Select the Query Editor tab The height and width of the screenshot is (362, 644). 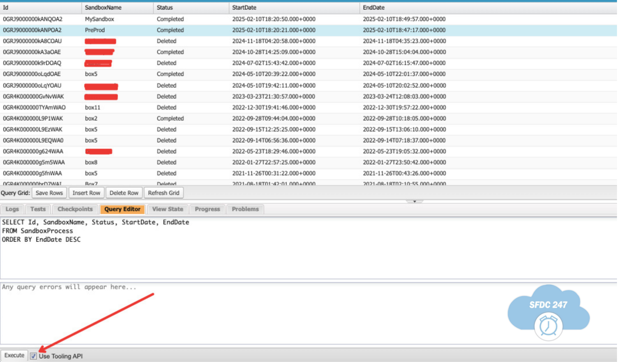[x=122, y=209]
